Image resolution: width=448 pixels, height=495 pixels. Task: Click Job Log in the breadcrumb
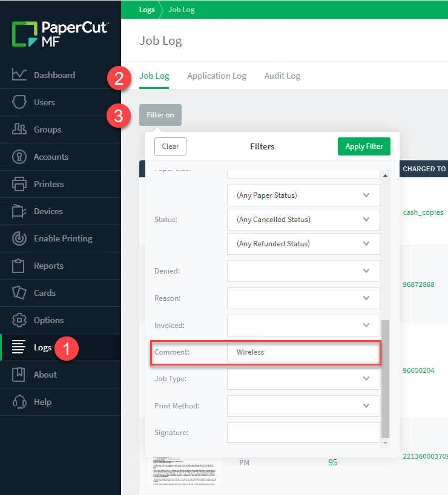pyautogui.click(x=182, y=10)
